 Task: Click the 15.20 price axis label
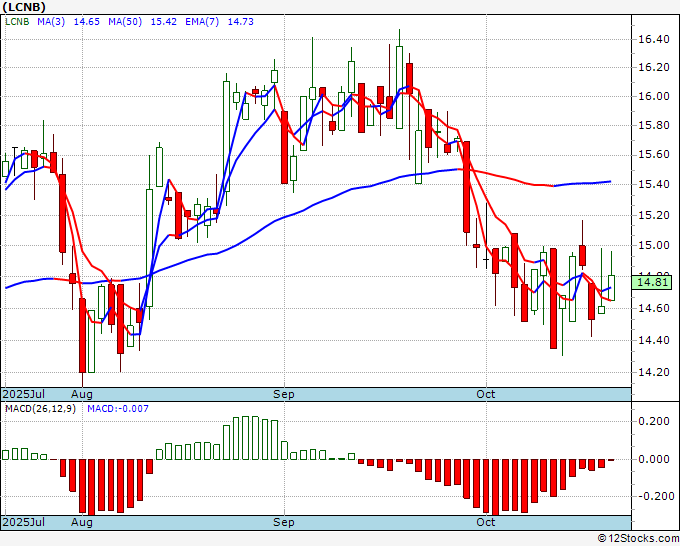click(654, 215)
